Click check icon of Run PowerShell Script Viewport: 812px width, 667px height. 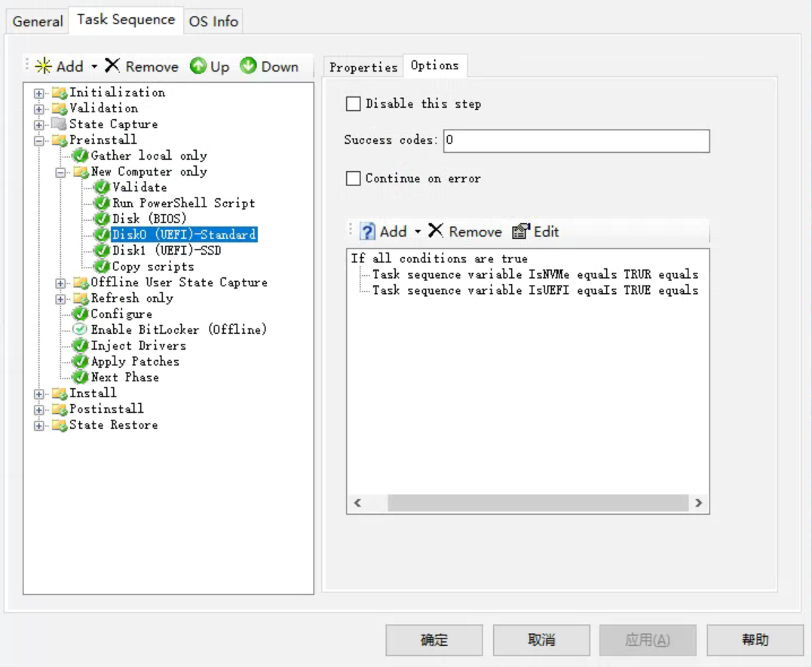pyautogui.click(x=102, y=203)
